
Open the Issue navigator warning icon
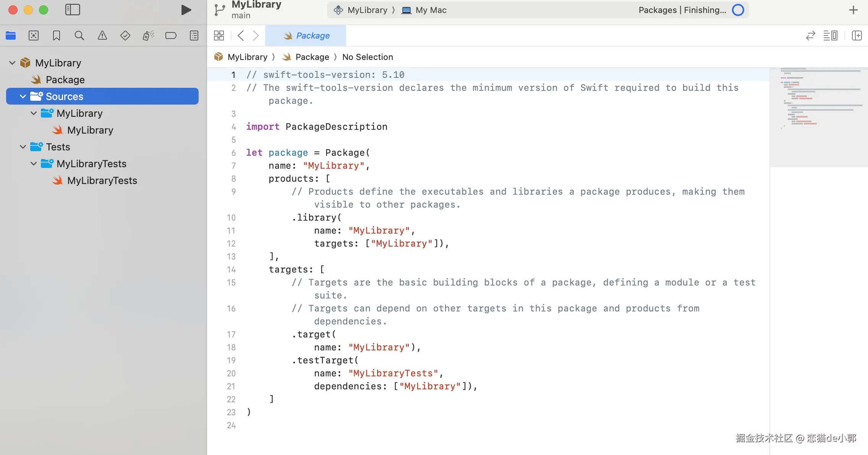click(x=102, y=35)
